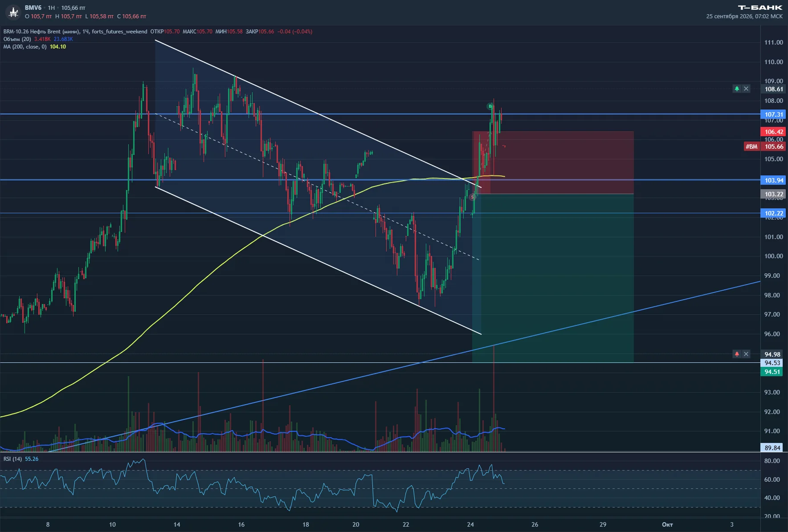The height and width of the screenshot is (532, 788).
Task: Click the RSI value 55.26
Action: tap(32, 459)
